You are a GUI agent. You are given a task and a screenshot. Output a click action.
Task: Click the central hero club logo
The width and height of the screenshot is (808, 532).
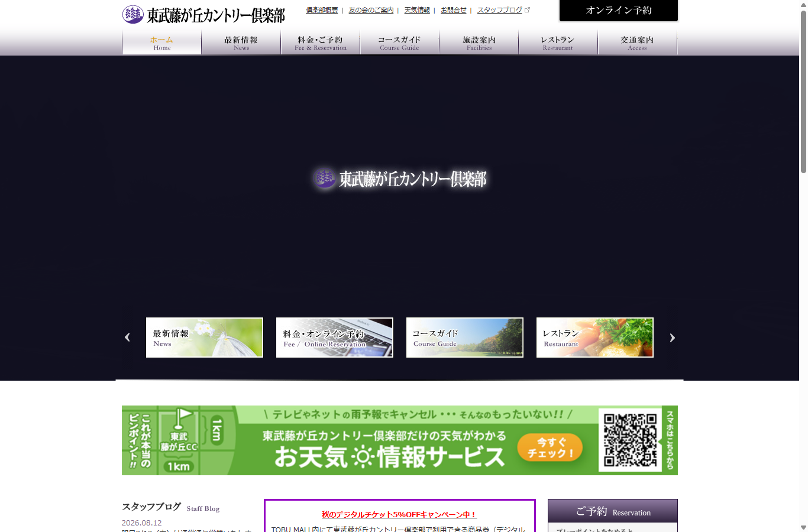pos(400,179)
